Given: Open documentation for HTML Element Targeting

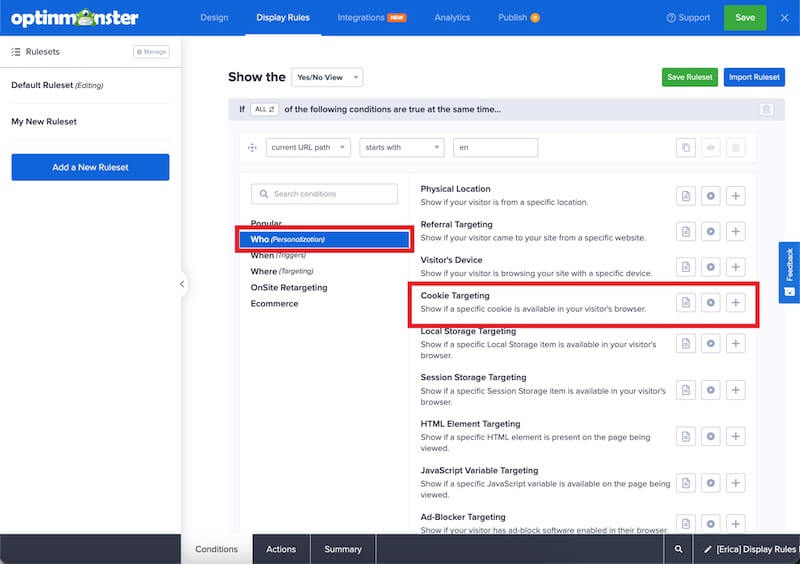Looking at the screenshot, I should click(686, 436).
